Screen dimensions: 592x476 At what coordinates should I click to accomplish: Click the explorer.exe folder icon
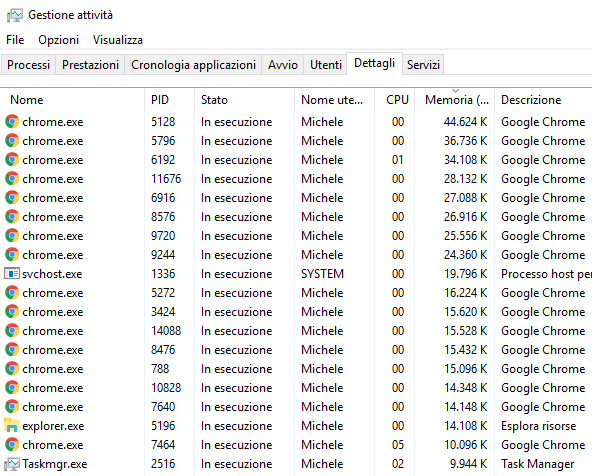12,425
